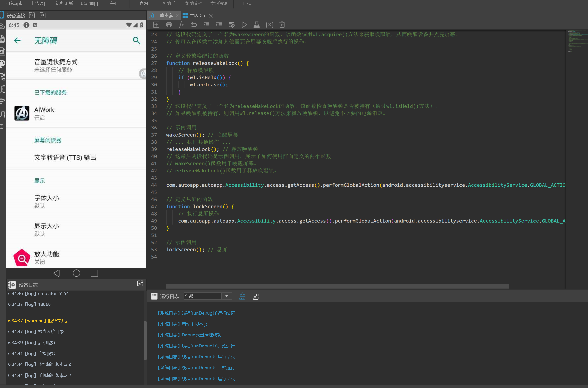The image size is (588, 388).
Task: Pop out the device log panel
Action: (x=140, y=284)
